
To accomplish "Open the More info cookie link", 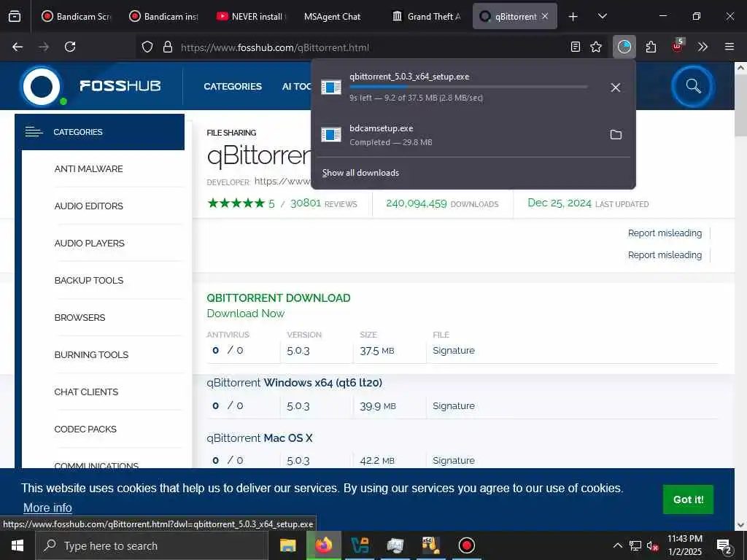I will click(x=47, y=507).
